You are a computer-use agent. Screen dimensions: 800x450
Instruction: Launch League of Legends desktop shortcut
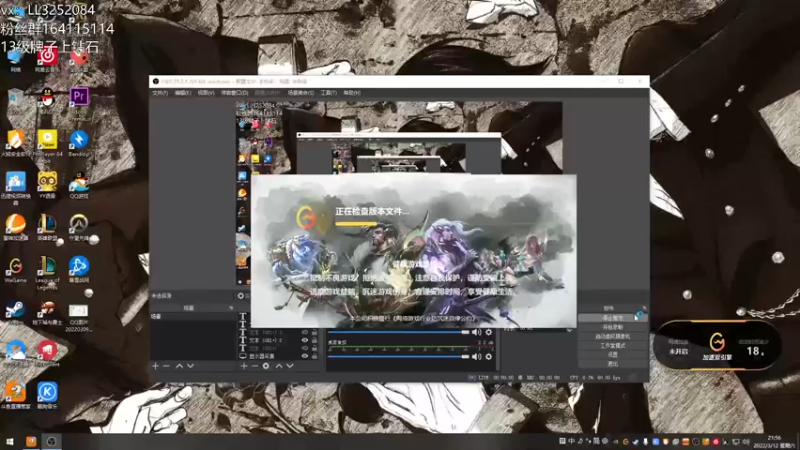tap(47, 266)
